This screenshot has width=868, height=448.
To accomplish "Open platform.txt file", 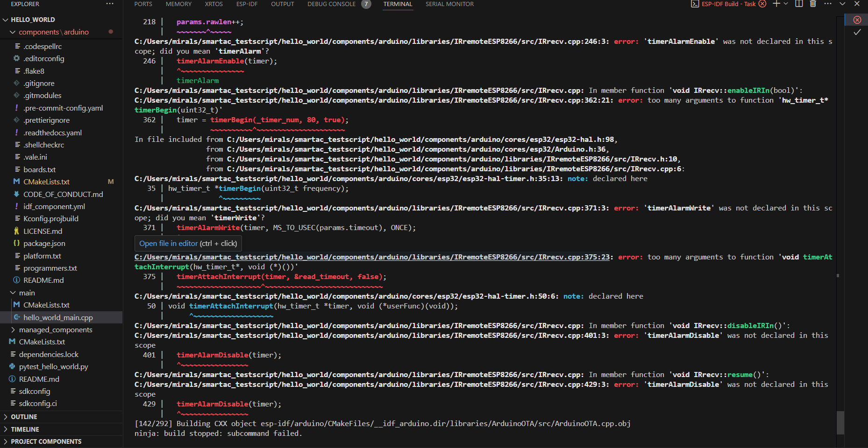I will 43,256.
